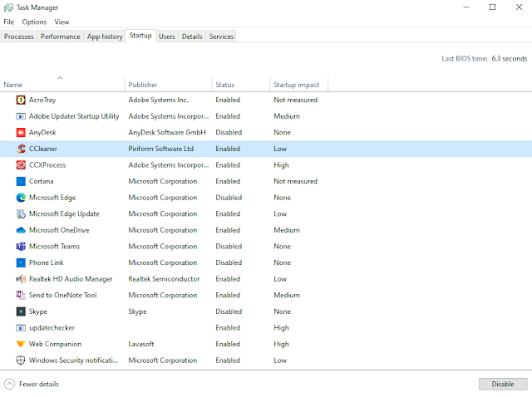
Task: Click the Microsoft Edge Update icon
Action: (x=21, y=214)
